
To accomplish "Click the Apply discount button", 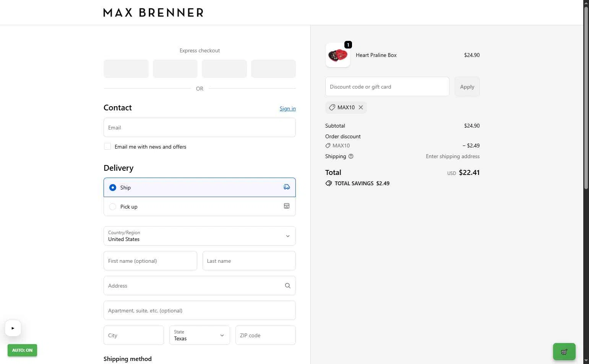I will click(x=467, y=87).
